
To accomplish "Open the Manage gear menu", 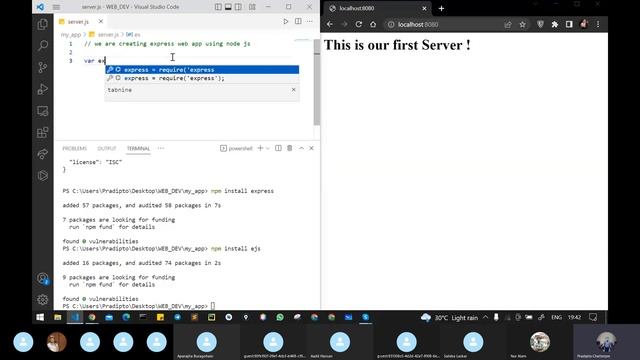I will (42, 300).
